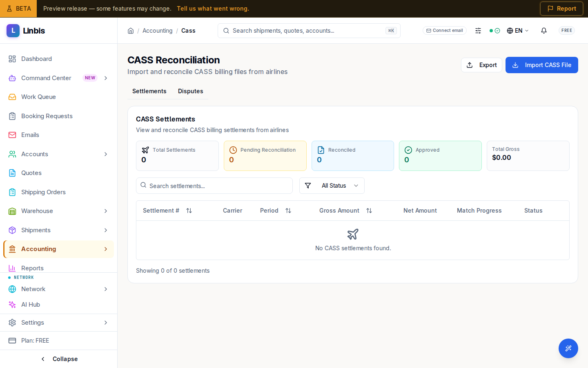The height and width of the screenshot is (368, 588).
Task: Open the floating magic wand assistant button
Action: (x=568, y=348)
